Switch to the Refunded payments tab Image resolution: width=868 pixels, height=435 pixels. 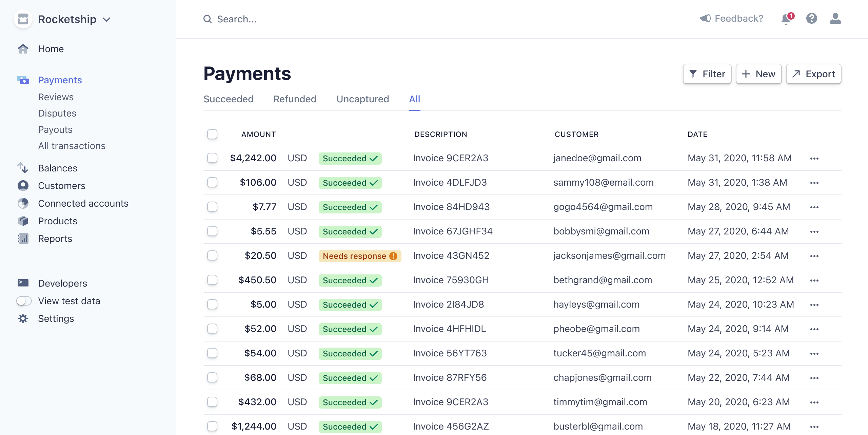[294, 99]
